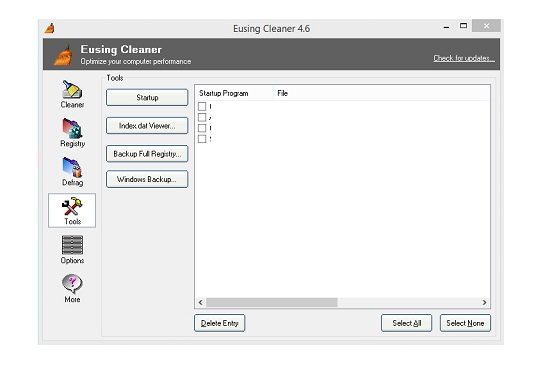Image resolution: width=550 pixels, height=382 pixels.
Task: Close the Eusing Cleaner window
Action: click(486, 26)
